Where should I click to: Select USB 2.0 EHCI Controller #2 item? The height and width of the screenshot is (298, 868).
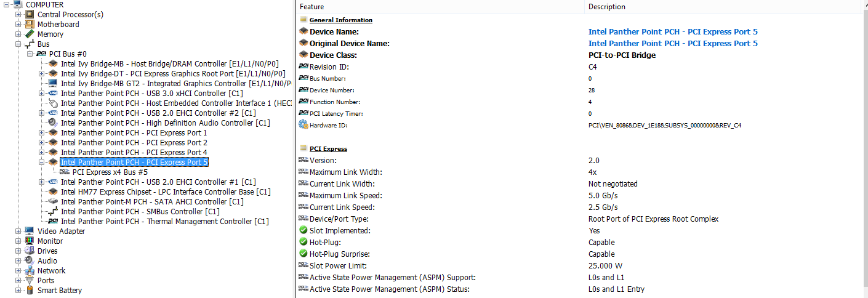click(158, 113)
